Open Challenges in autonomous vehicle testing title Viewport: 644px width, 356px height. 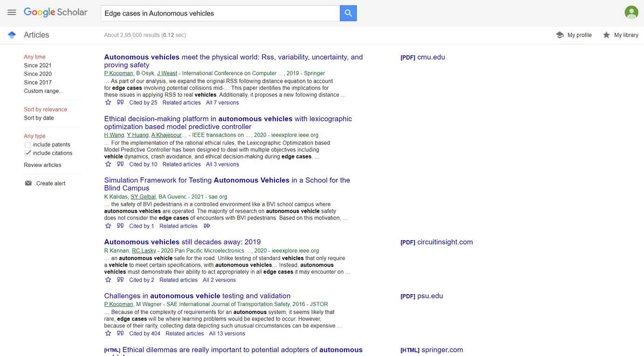point(197,296)
